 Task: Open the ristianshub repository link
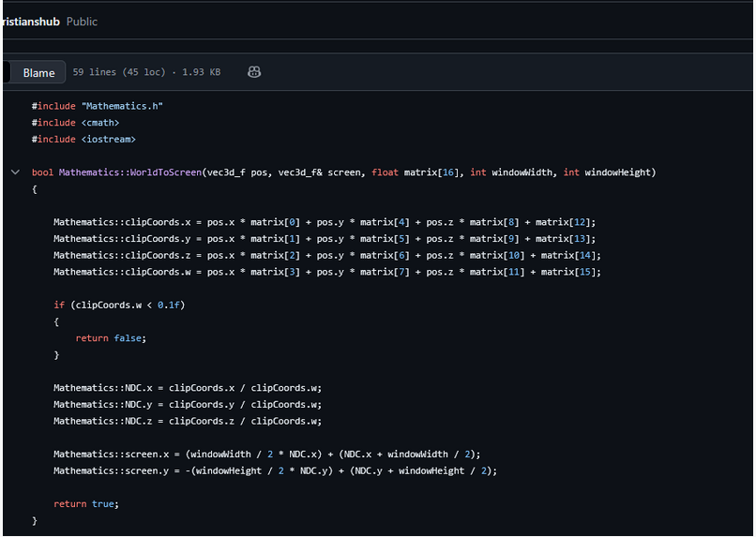(29, 22)
